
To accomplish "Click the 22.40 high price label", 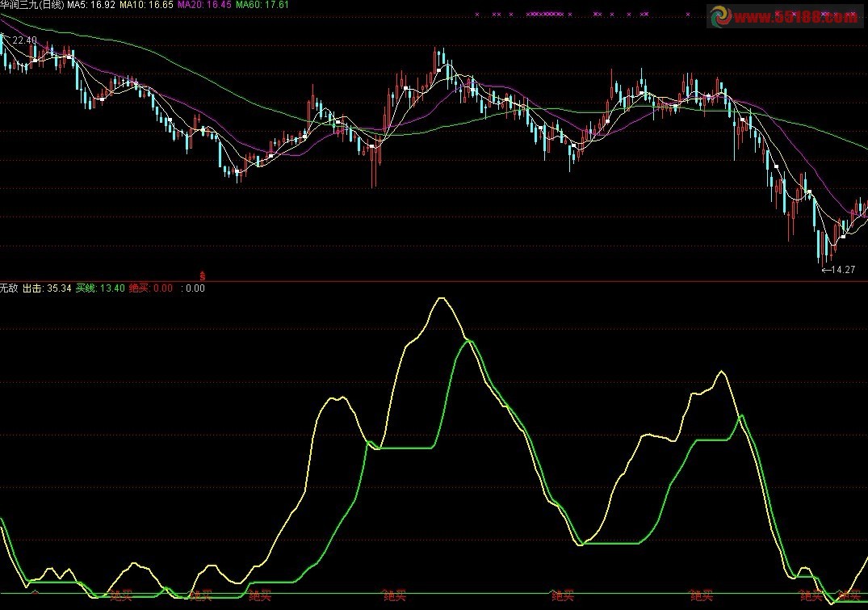I will [23, 40].
